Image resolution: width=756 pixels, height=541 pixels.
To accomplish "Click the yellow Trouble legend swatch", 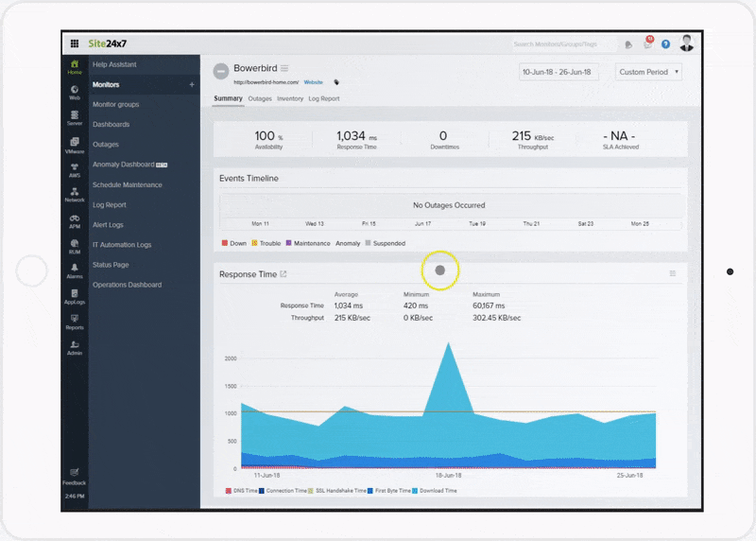I will pyautogui.click(x=254, y=243).
